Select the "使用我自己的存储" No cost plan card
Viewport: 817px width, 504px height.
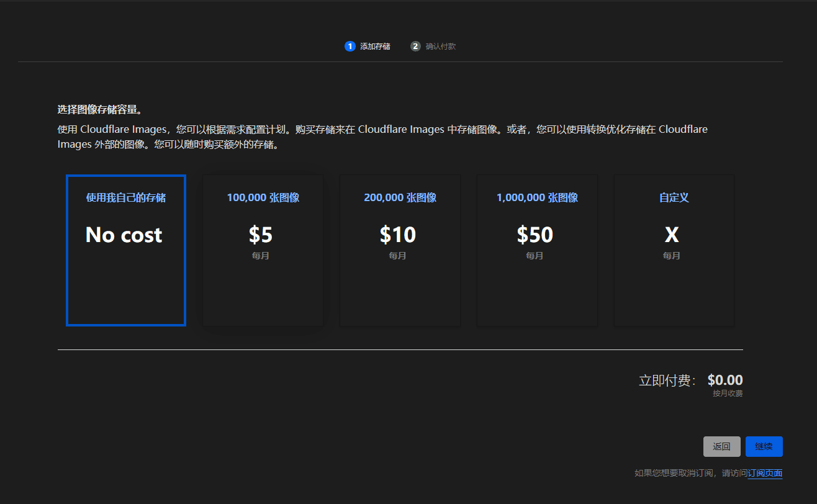coord(125,250)
